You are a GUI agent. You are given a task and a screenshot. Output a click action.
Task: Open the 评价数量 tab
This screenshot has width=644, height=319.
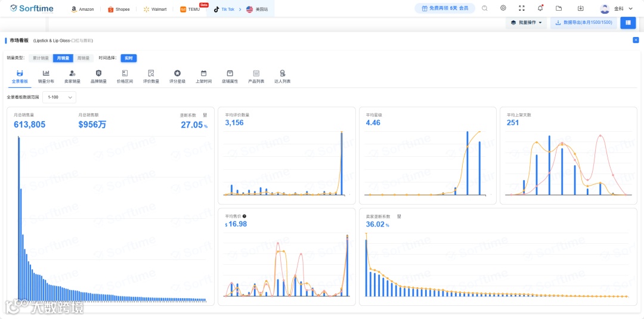point(151,77)
